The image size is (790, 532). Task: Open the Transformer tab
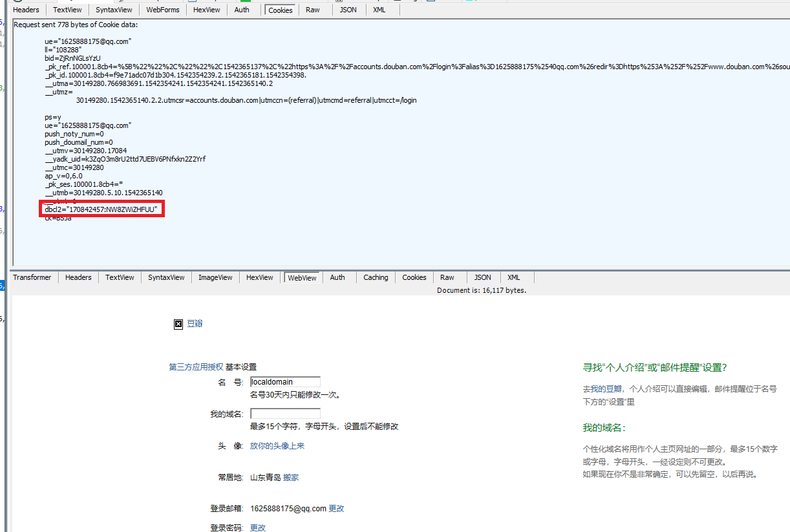coord(32,277)
